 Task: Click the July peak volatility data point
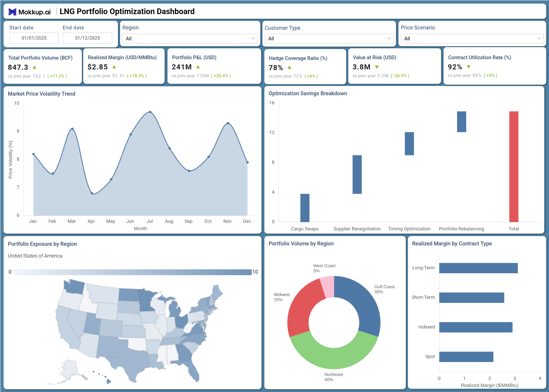click(150, 112)
